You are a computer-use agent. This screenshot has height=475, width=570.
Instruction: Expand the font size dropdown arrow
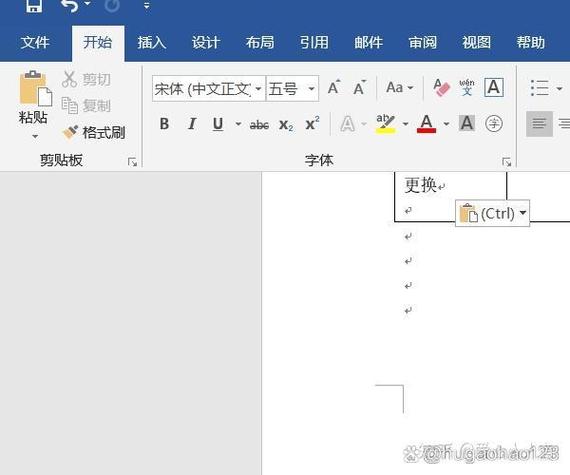[311, 89]
